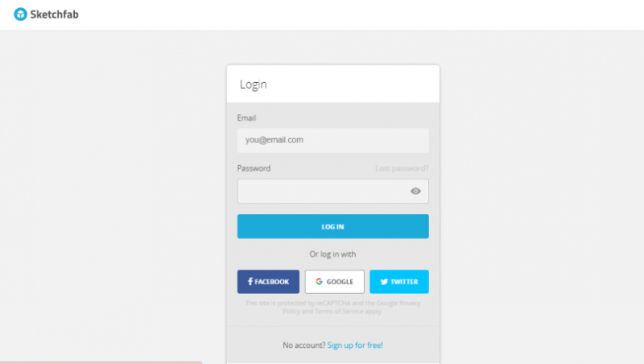Open the 'Lost password?' link
This screenshot has height=364, width=644.
click(x=402, y=168)
